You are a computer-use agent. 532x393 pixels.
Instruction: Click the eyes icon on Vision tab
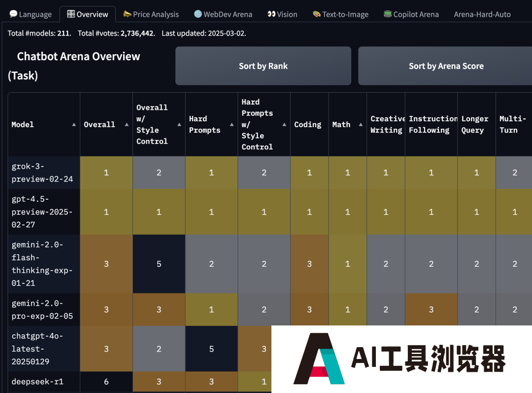click(x=271, y=14)
